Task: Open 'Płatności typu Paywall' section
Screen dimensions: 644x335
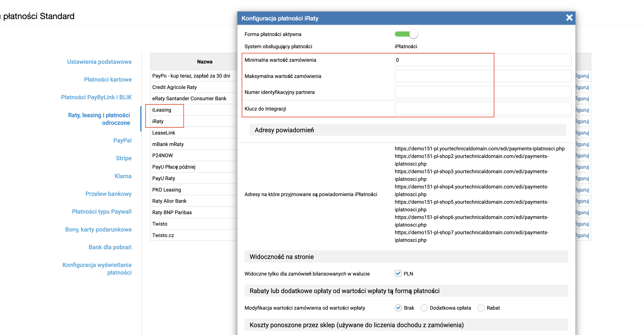Action: [x=102, y=212]
